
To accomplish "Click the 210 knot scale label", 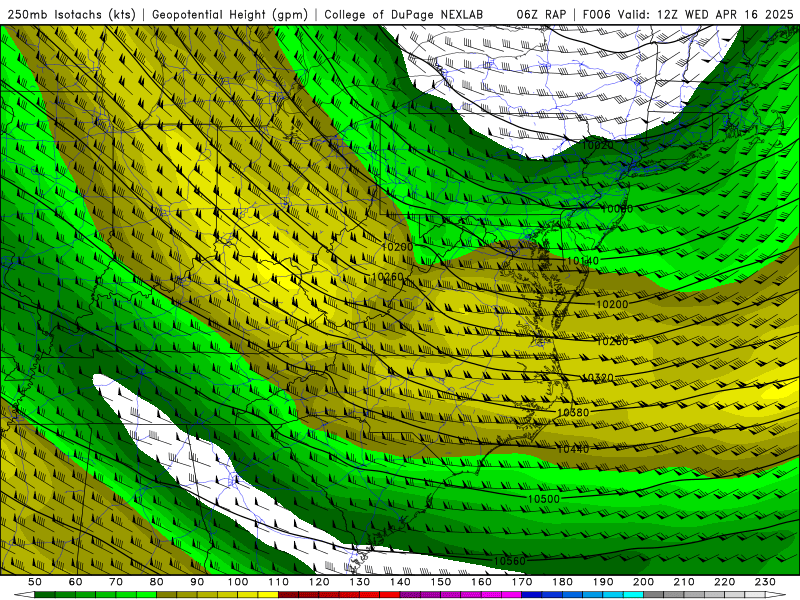I will click(x=684, y=582).
